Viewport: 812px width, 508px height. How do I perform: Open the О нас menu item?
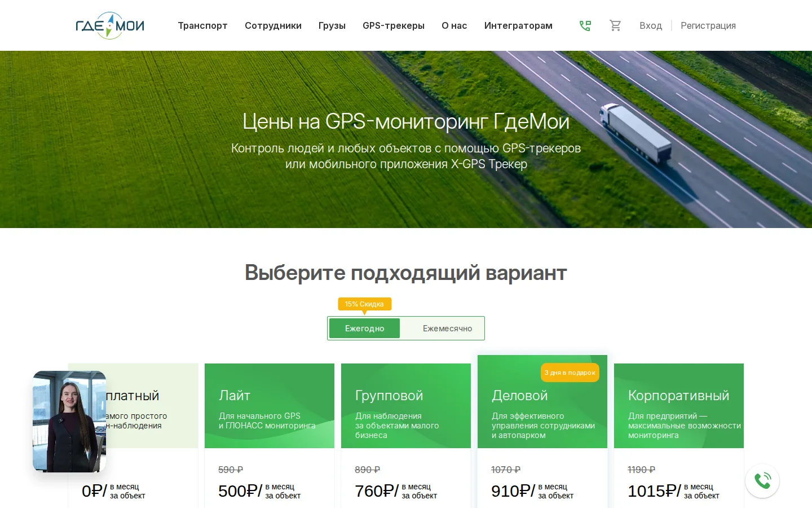pyautogui.click(x=454, y=25)
